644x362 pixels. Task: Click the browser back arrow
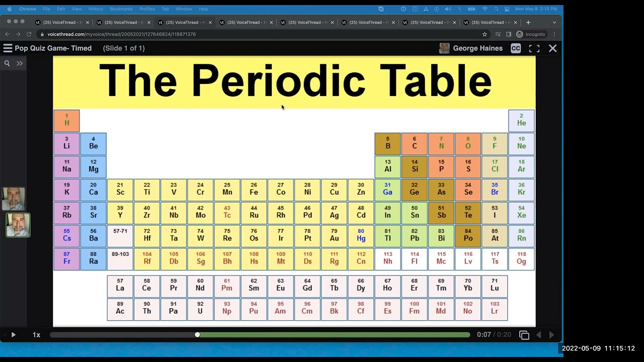click(x=7, y=34)
